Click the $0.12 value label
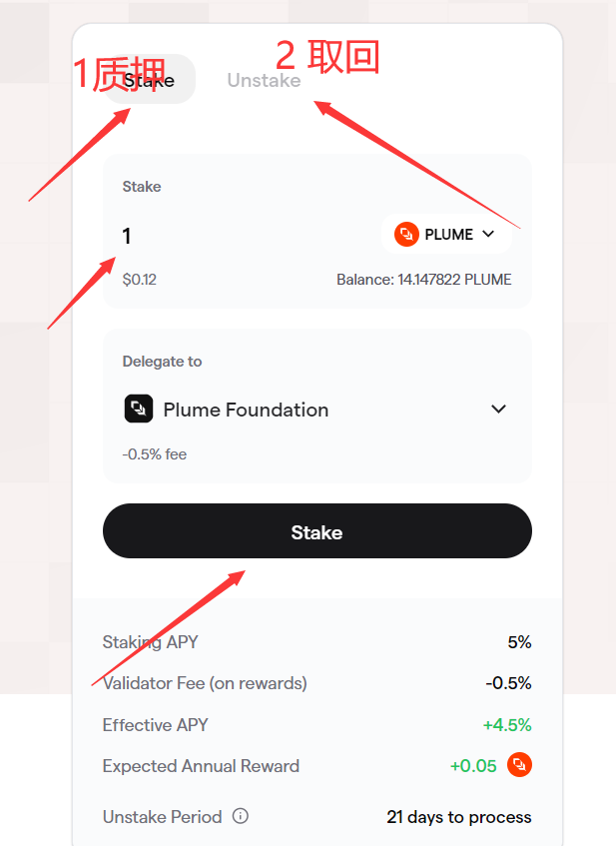 coord(139,280)
